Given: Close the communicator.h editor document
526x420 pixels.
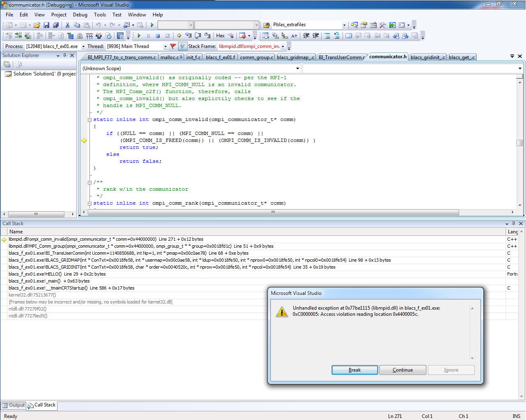Looking at the screenshot, I should [x=520, y=56].
